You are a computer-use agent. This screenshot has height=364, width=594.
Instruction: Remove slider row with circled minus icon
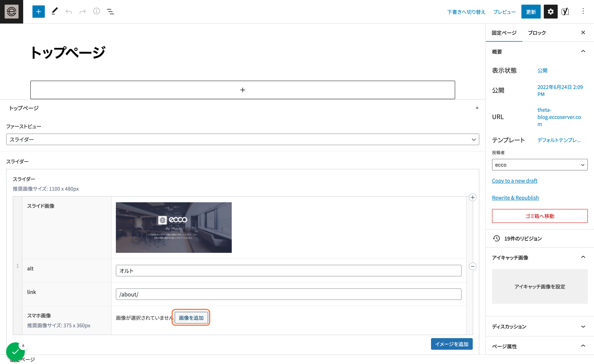[473, 266]
